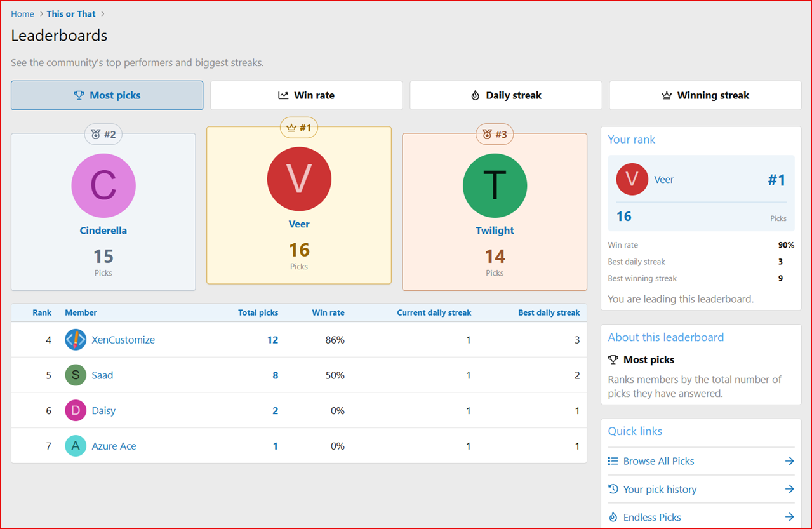Click Saad's 50% win rate
The width and height of the screenshot is (812, 529).
coord(334,375)
